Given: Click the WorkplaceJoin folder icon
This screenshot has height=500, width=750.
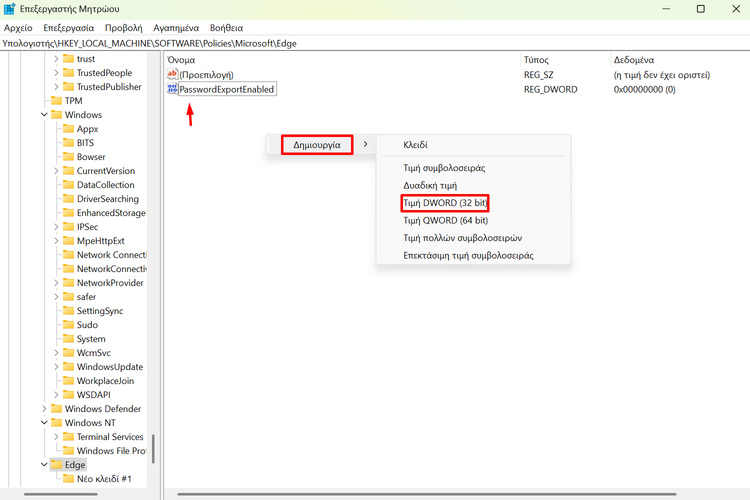Looking at the screenshot, I should coord(68,380).
